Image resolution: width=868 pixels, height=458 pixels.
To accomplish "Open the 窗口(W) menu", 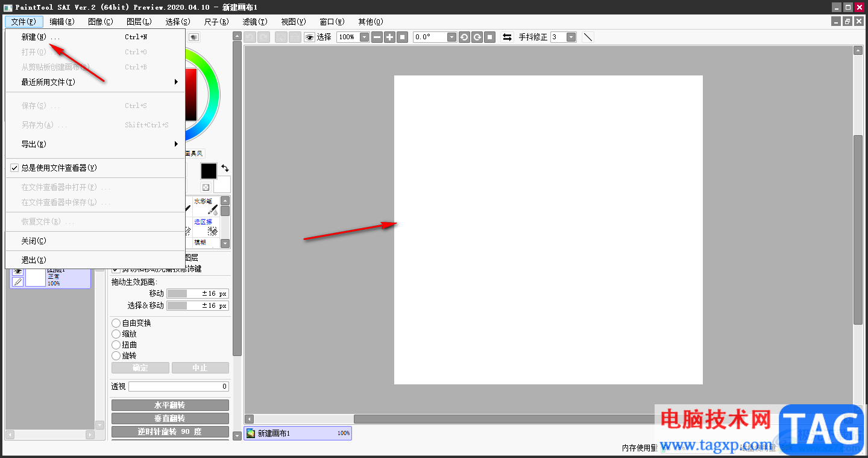I will pyautogui.click(x=332, y=22).
